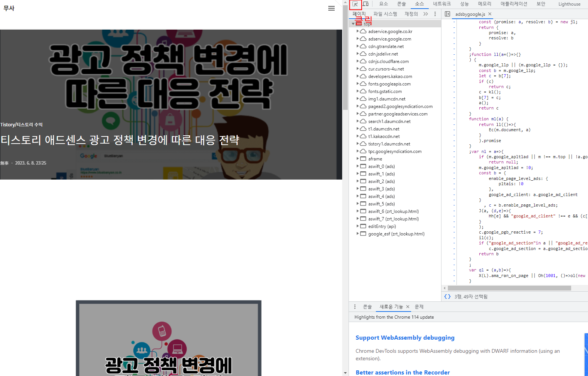Viewport: 588px width, 376px height.
Task: Expand google_esf (zrt_lookup.html) frame
Action: tap(358, 234)
